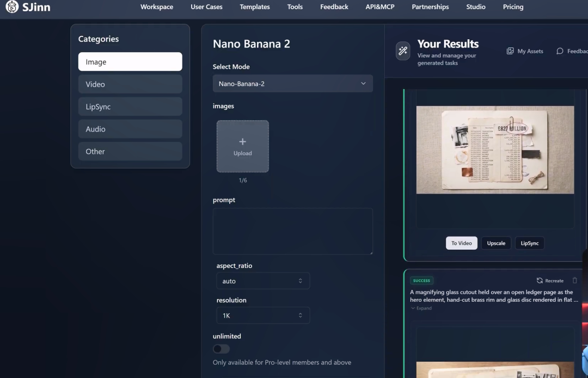This screenshot has height=378, width=588.
Task: Click the 1/6 image counter text
Action: click(x=243, y=180)
